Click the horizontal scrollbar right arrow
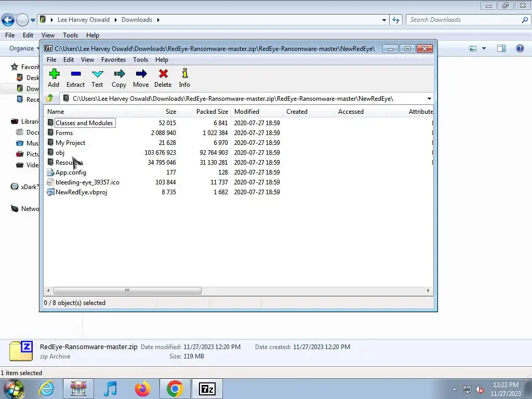 [x=428, y=291]
